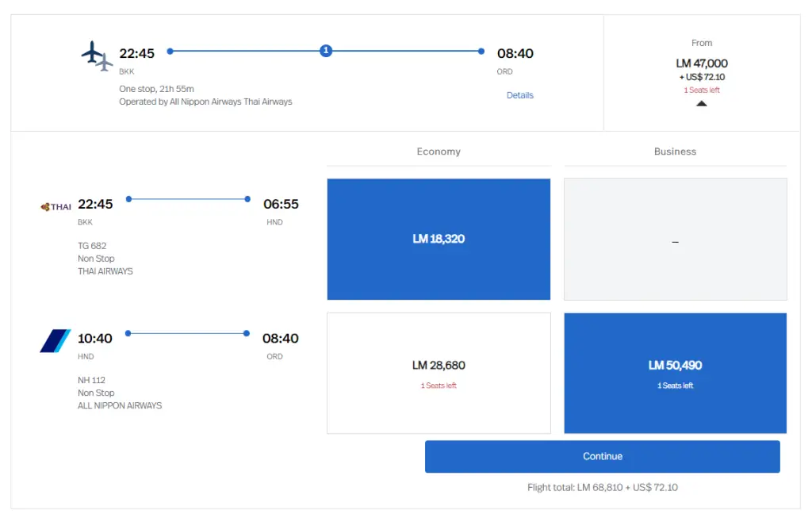Screen dimensions: 812x514
Task: Click the Thai Airways logo
Action: [x=56, y=207]
